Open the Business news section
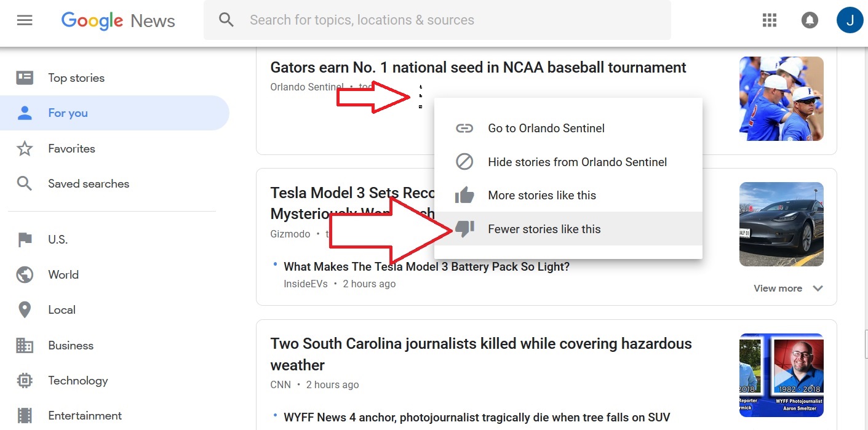Viewport: 868px width, 430px height. [71, 345]
